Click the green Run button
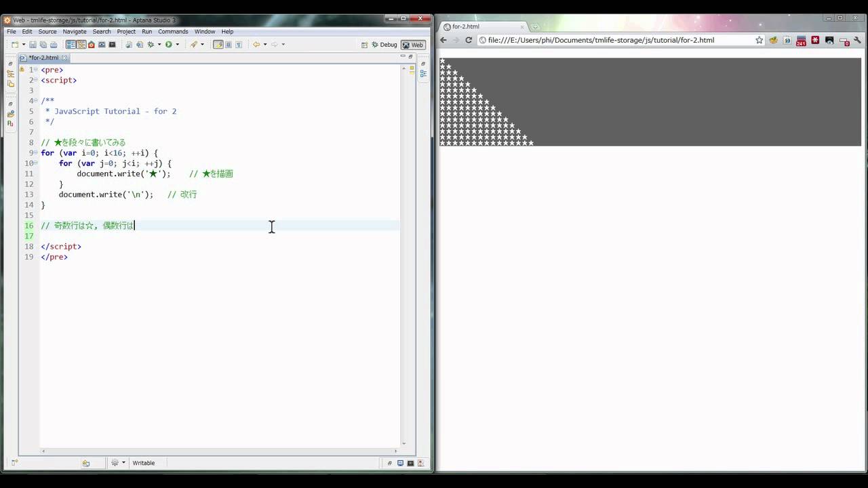This screenshot has height=488, width=868. pos(168,45)
